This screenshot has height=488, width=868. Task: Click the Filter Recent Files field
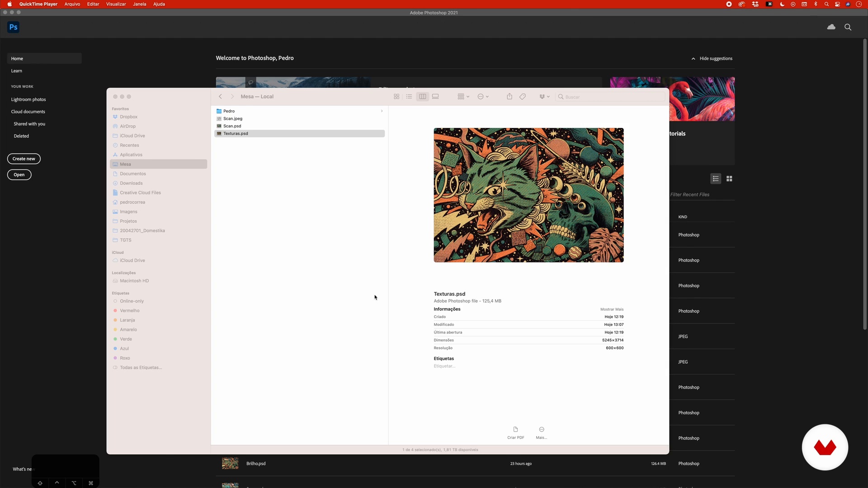pyautogui.click(x=702, y=195)
